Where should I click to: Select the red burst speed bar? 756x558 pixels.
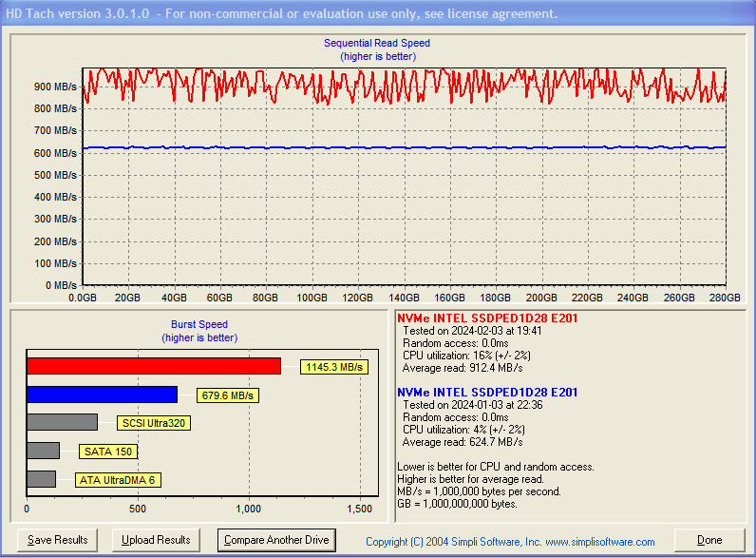coord(153,366)
